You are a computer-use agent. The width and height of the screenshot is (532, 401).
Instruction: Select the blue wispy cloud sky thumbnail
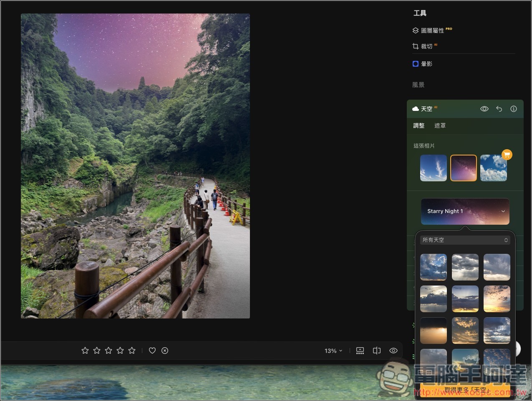[x=434, y=168]
